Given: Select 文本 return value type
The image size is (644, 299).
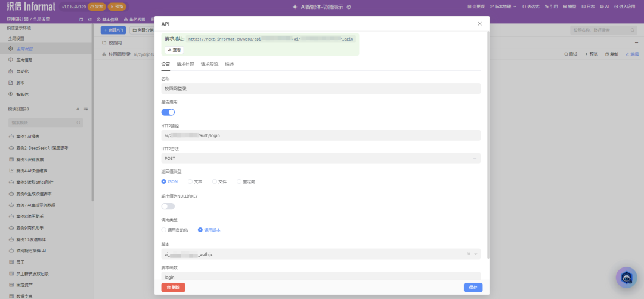Looking at the screenshot, I should pos(195,181).
